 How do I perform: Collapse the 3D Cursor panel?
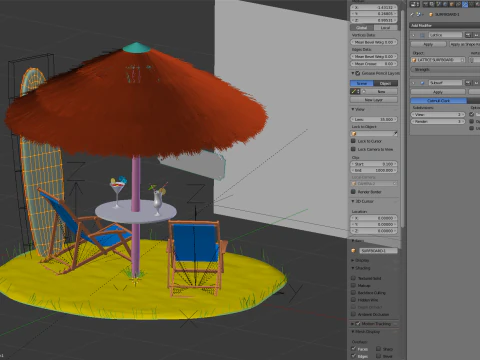click(x=353, y=201)
